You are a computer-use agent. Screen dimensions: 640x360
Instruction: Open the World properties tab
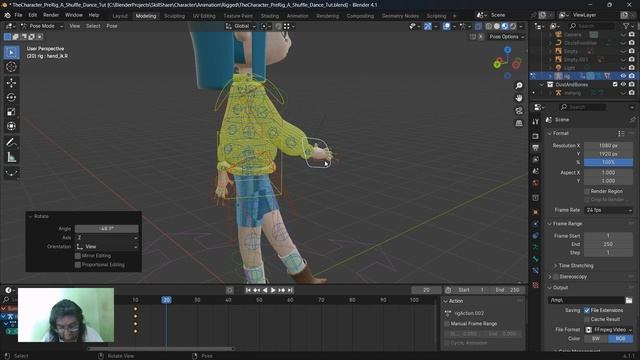click(536, 183)
